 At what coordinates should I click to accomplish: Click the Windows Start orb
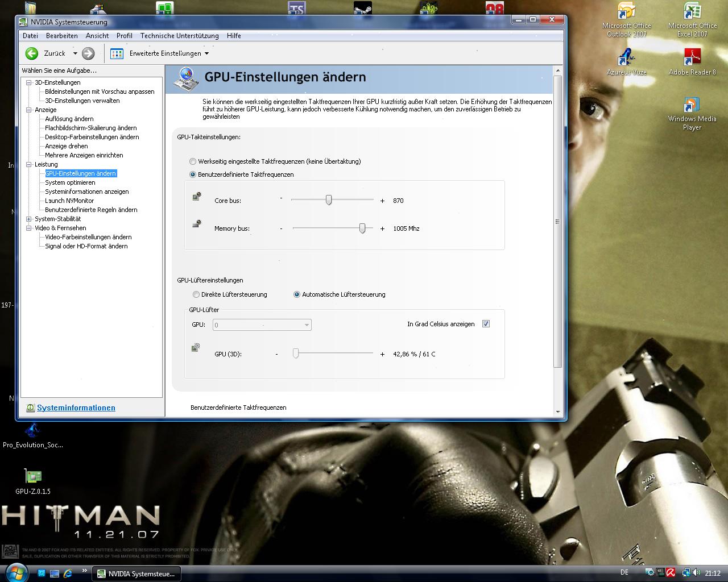pyautogui.click(x=15, y=572)
